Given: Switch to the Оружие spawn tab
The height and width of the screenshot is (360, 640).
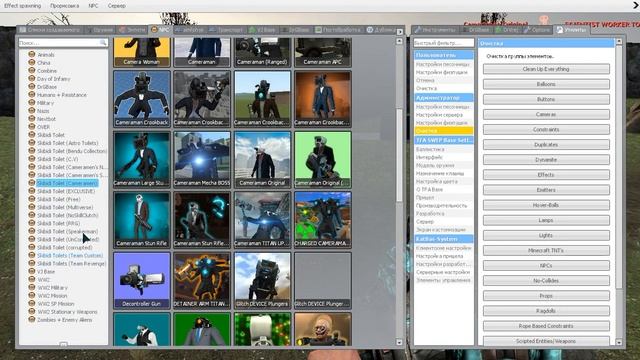Looking at the screenshot, I should [99, 30].
